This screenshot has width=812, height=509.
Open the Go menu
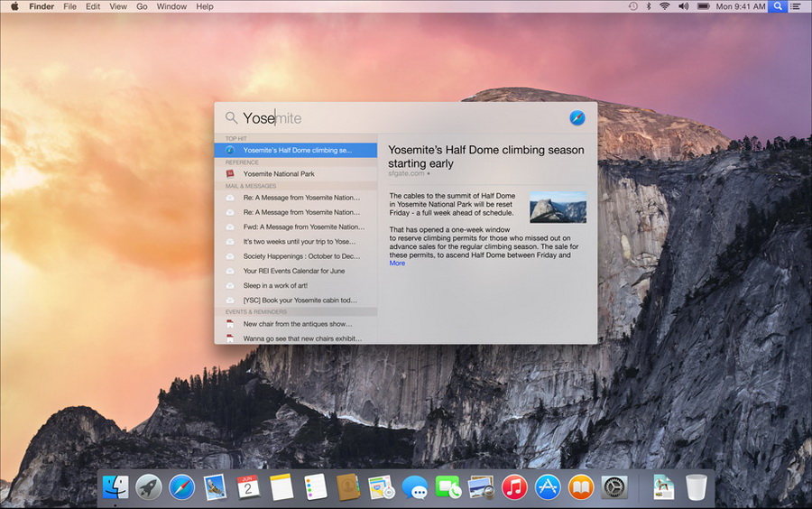click(x=142, y=6)
